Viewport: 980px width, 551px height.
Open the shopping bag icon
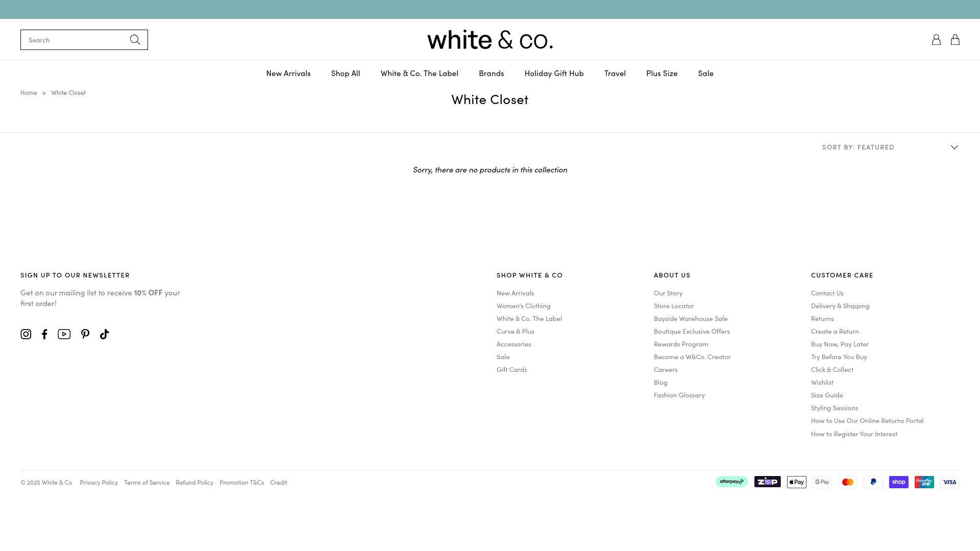pos(955,40)
